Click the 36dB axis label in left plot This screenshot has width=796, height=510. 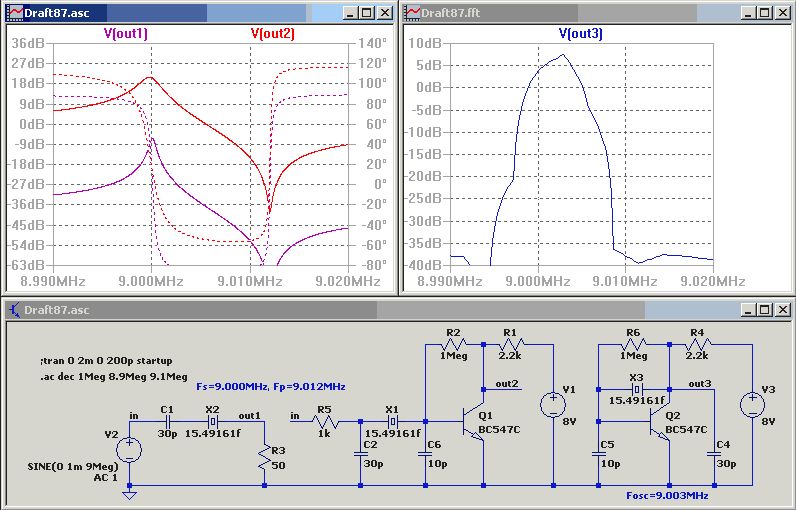[28, 44]
